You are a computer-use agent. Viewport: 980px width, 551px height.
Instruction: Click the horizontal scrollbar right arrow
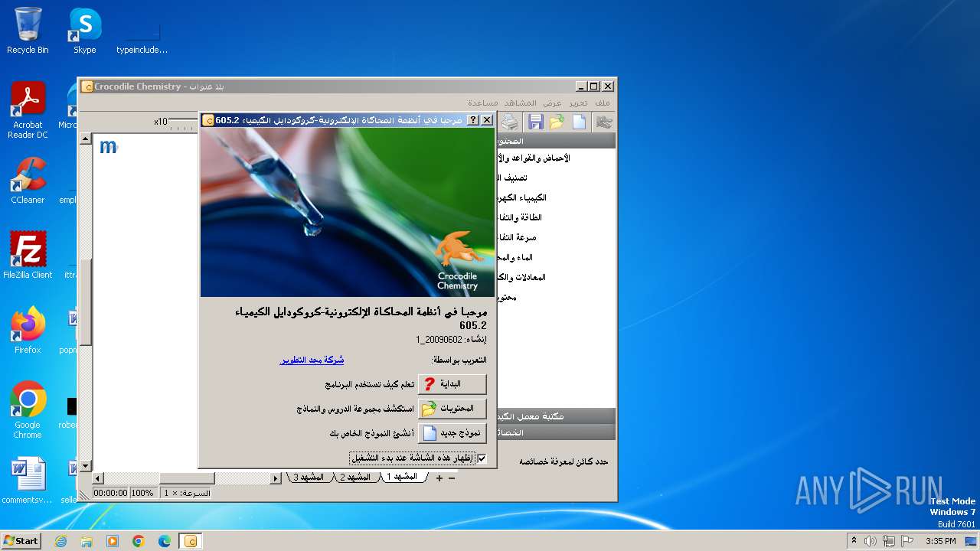pyautogui.click(x=276, y=478)
